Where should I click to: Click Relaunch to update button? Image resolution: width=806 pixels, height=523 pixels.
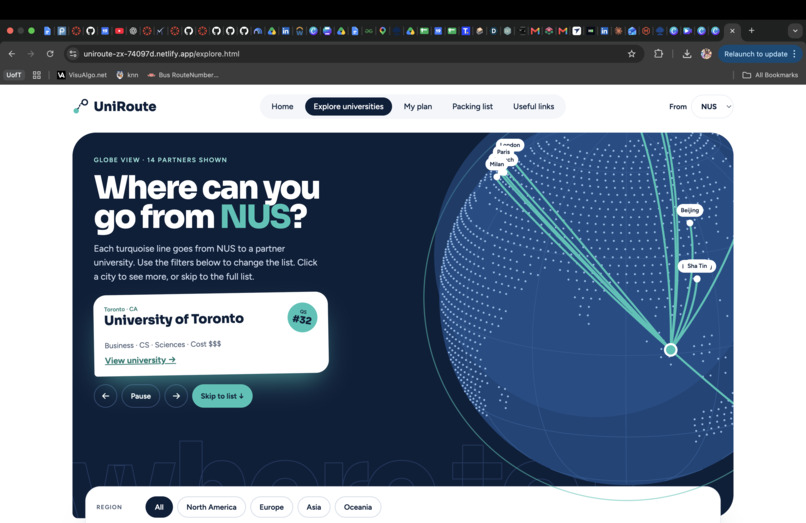point(760,53)
